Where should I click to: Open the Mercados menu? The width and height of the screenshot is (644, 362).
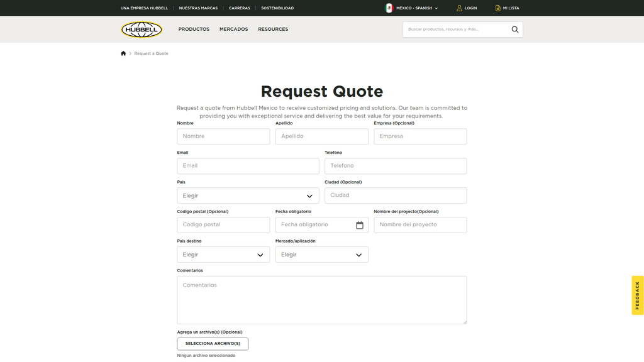tap(234, 29)
